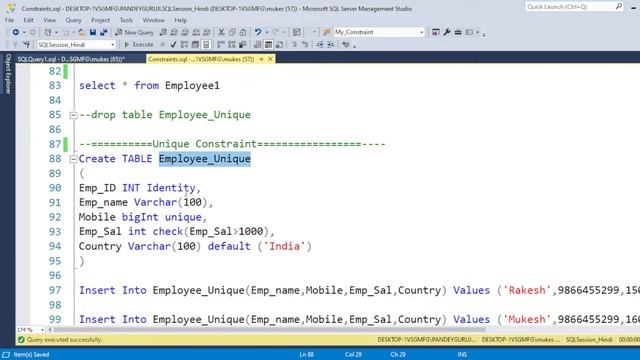Click the Specify Values for Template Parameters icon
This screenshot has height=360, width=640.
346,44
